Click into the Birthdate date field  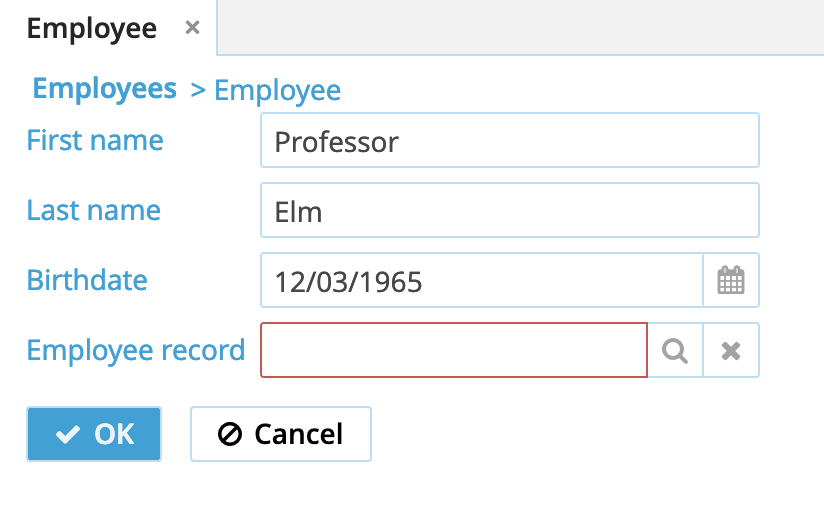481,281
